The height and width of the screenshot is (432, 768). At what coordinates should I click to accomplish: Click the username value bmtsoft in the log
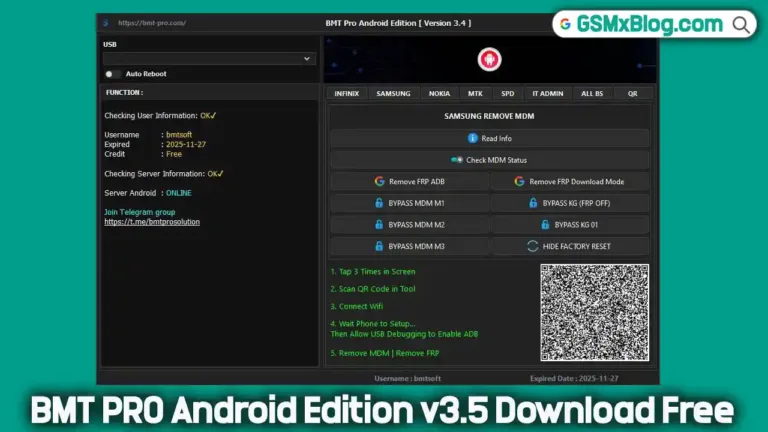[179, 135]
